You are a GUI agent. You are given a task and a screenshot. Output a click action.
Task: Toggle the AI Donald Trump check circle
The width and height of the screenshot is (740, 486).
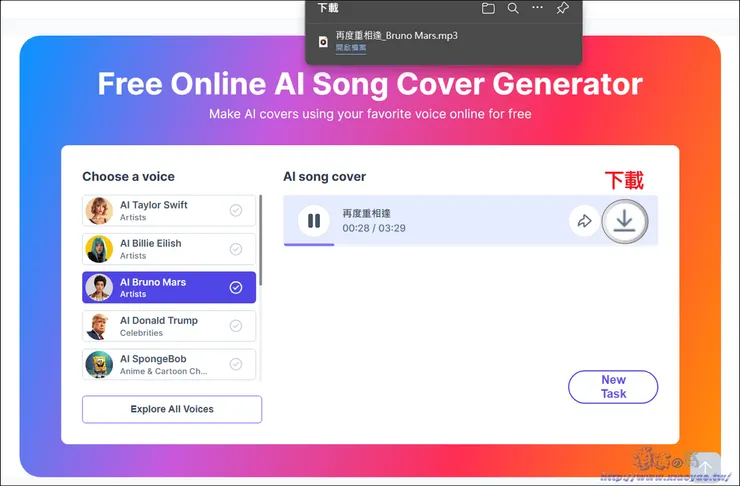(236, 326)
